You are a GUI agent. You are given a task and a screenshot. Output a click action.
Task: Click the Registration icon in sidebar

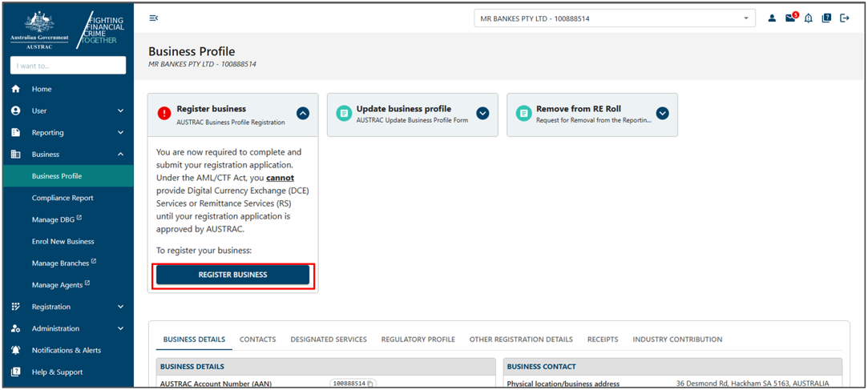click(x=16, y=307)
